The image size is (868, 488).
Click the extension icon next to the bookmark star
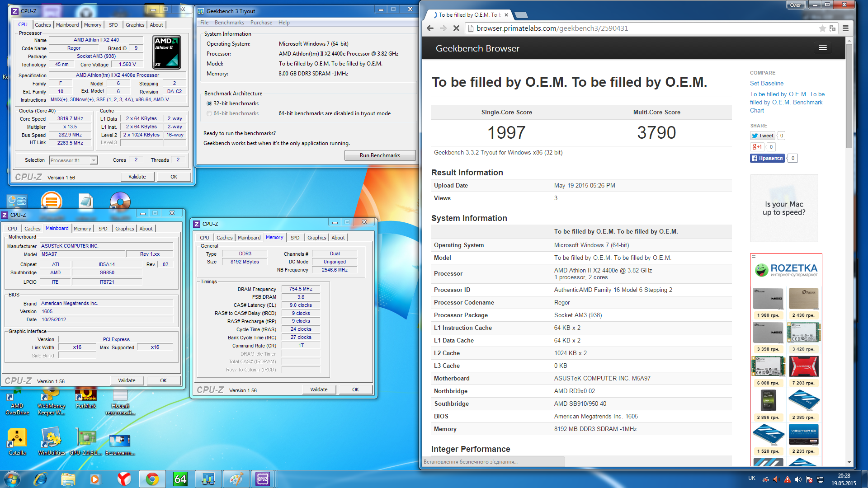833,28
